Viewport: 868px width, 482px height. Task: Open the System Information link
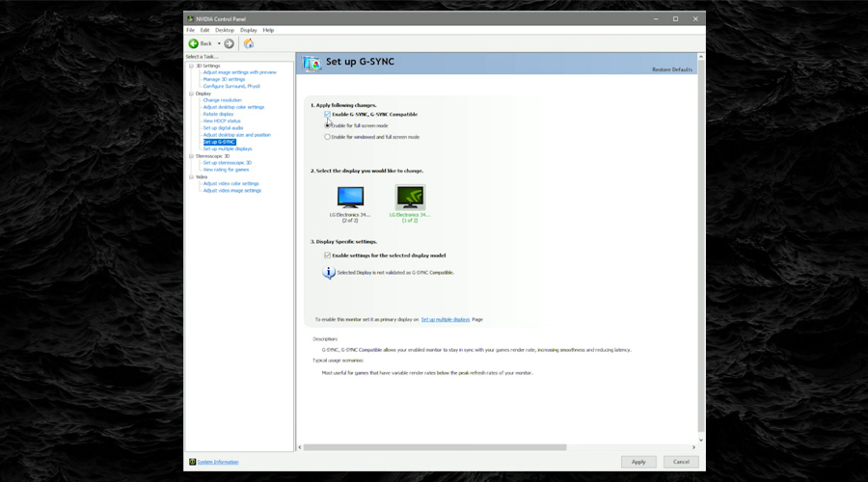218,462
